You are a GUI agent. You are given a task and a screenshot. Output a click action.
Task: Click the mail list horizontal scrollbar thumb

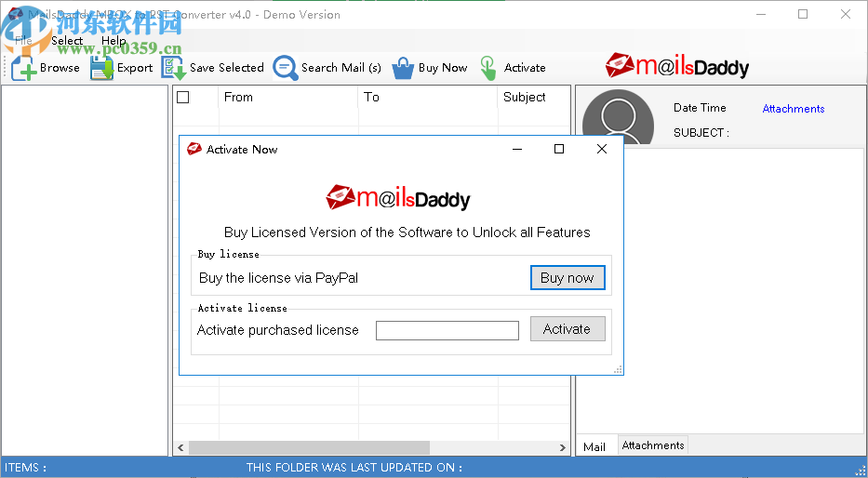point(310,447)
